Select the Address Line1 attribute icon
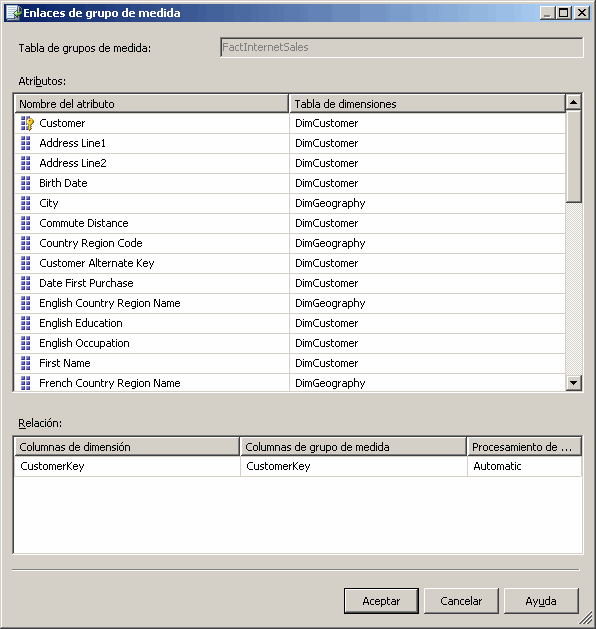596x629 pixels. 26,143
